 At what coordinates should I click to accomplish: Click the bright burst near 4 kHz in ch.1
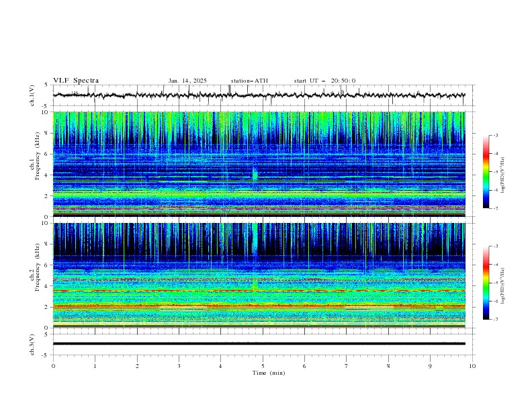point(255,175)
